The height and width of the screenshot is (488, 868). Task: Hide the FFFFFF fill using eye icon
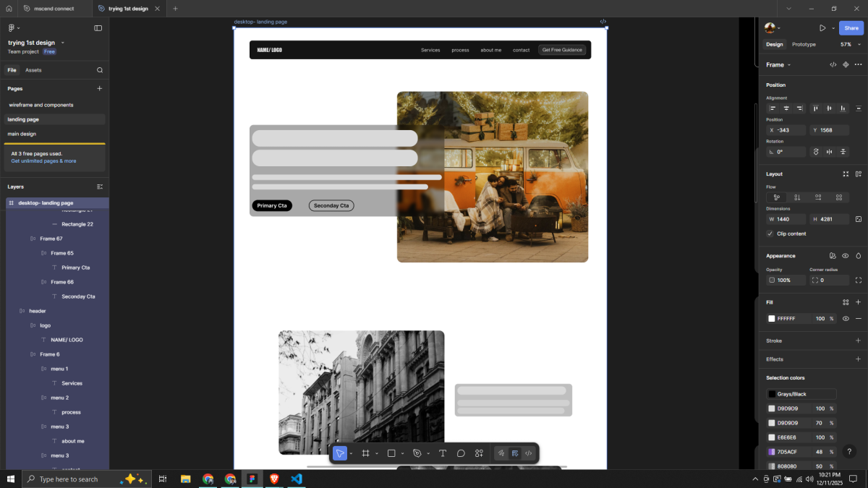tap(846, 319)
